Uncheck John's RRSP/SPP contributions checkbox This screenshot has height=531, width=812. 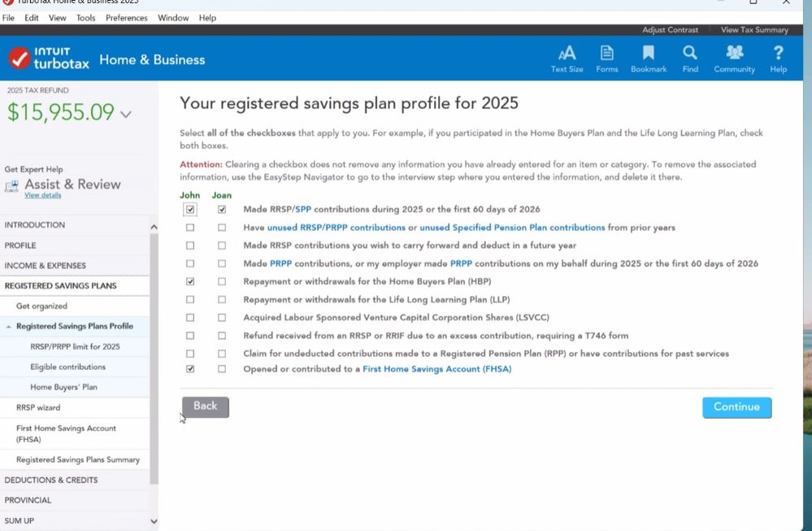(190, 210)
